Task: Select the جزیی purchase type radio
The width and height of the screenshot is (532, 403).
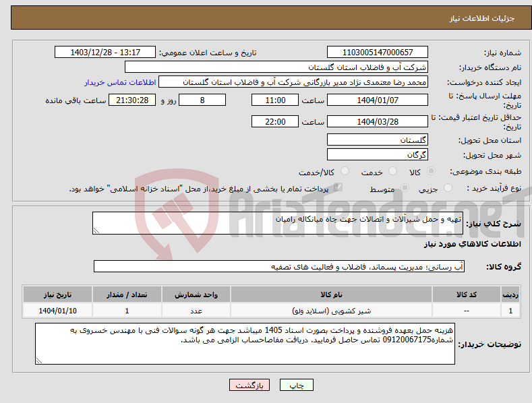Action: [448, 187]
